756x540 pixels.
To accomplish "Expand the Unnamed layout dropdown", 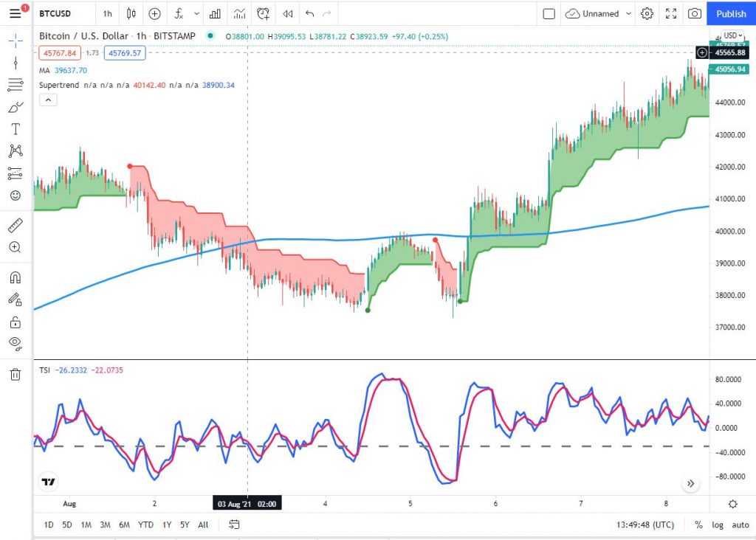I will pyautogui.click(x=628, y=13).
